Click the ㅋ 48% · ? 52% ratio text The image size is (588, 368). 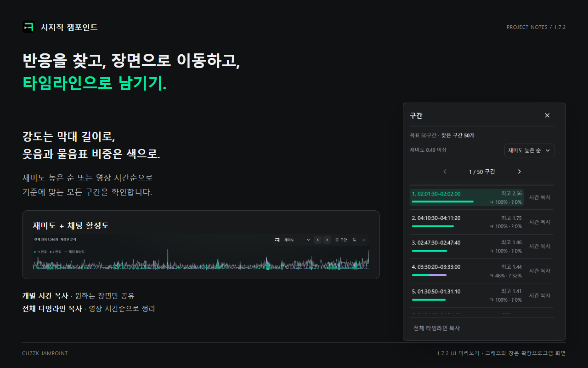[x=506, y=276]
